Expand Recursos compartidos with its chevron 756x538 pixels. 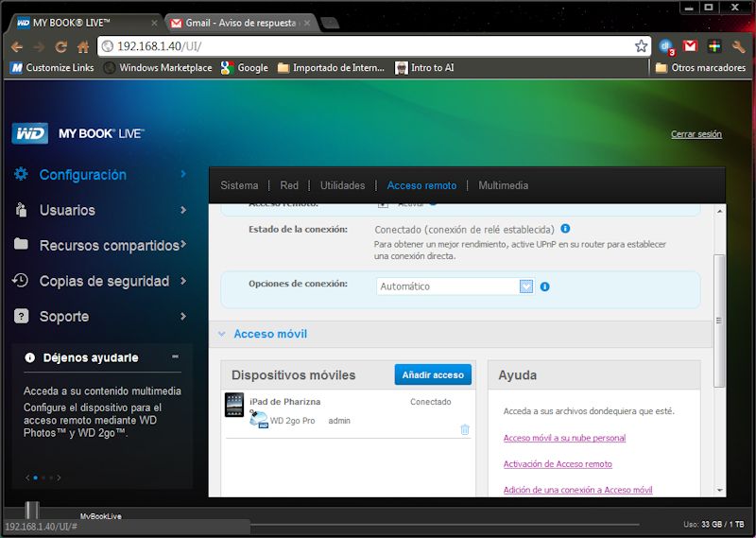(183, 245)
